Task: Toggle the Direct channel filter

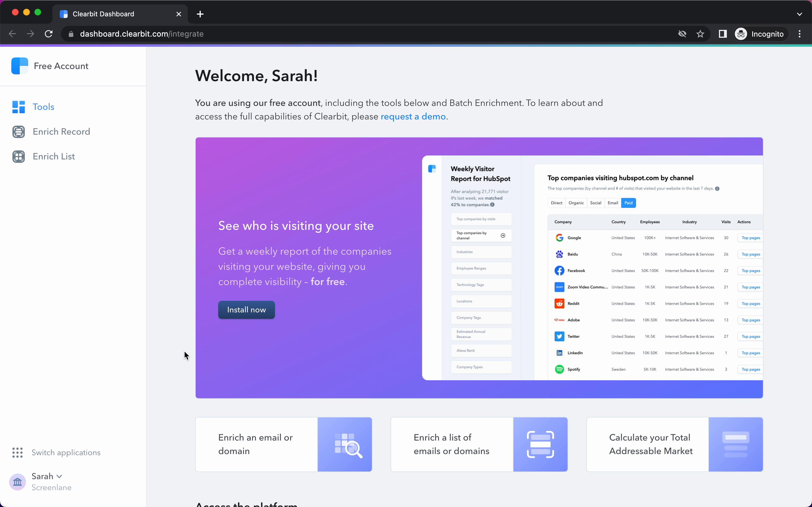Action: tap(557, 203)
